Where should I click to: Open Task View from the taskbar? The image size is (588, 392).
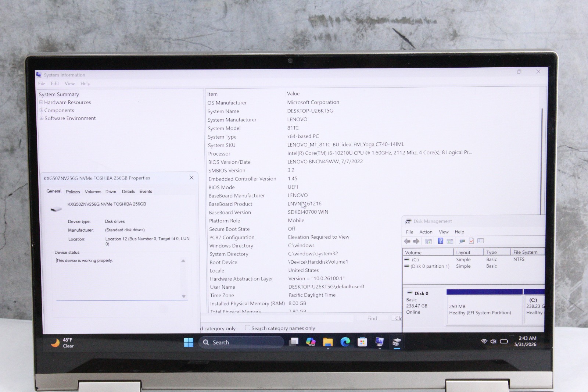tap(294, 342)
